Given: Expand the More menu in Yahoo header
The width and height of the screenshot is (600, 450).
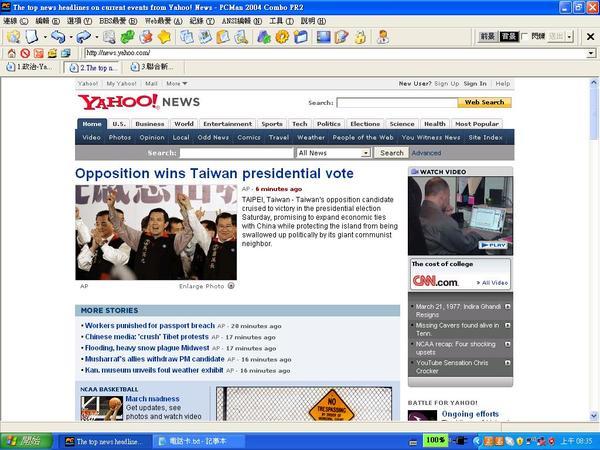Looking at the screenshot, I should click(x=176, y=83).
